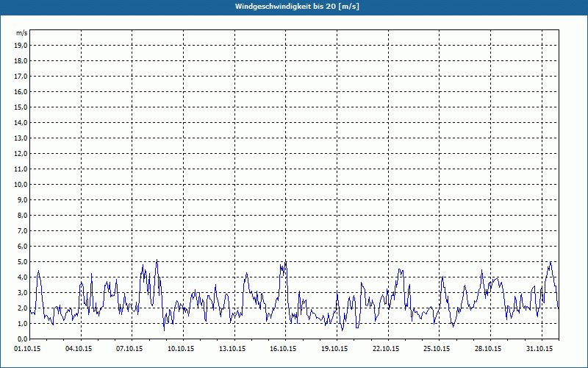Click the 'm/s' unit label
The image size is (588, 368).
click(21, 33)
